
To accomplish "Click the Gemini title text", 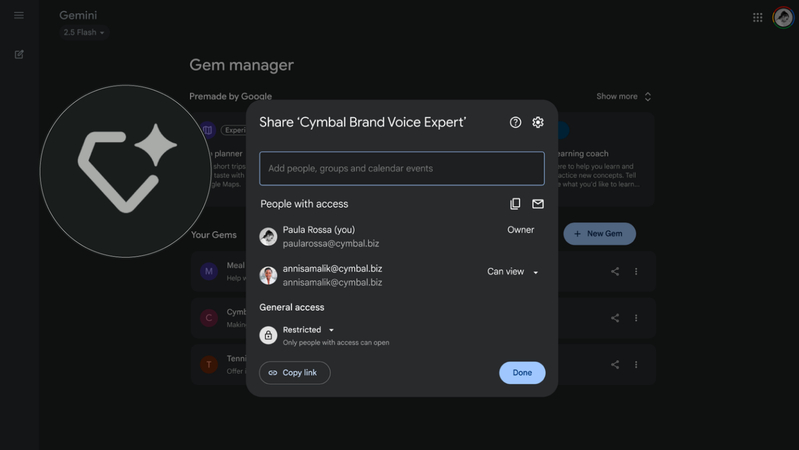I will point(78,15).
